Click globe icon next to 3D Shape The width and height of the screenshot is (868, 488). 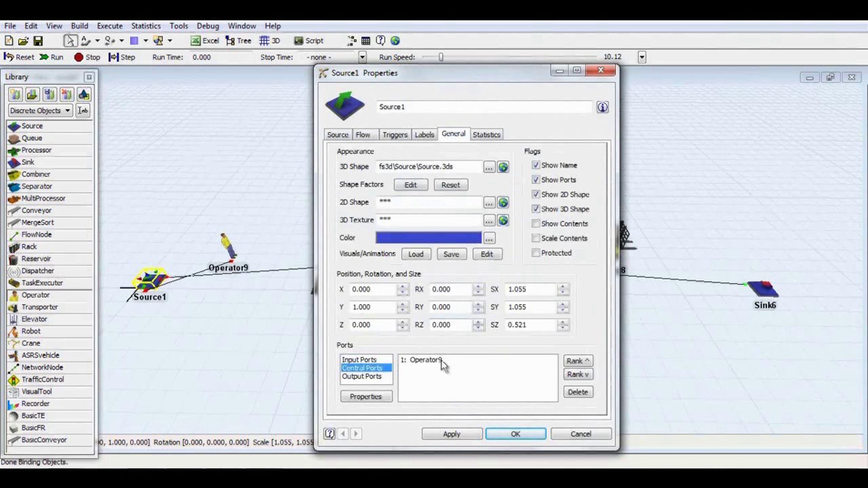pyautogui.click(x=503, y=167)
